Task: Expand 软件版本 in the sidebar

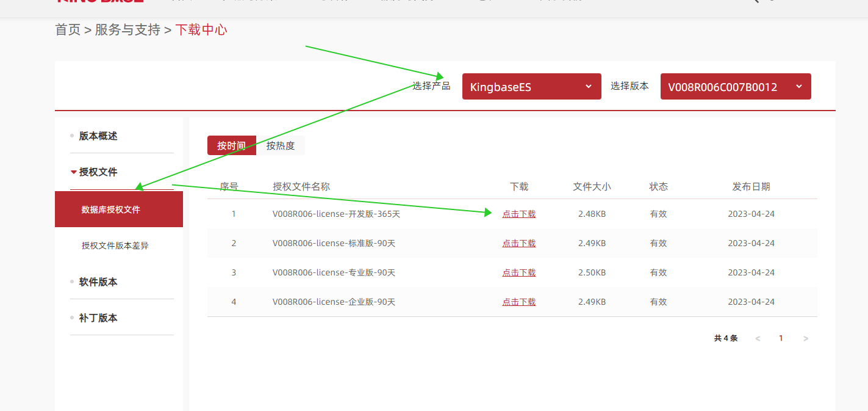Action: click(x=98, y=282)
